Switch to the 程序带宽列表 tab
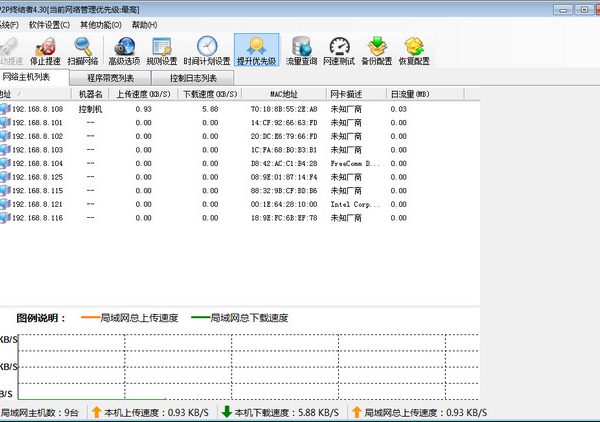Viewport: 600px width, 422px height. (111, 77)
